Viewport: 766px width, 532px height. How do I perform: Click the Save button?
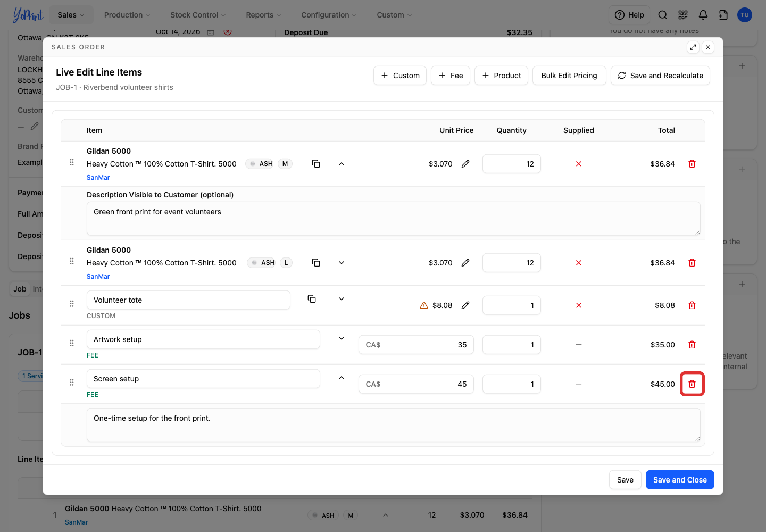pos(625,480)
